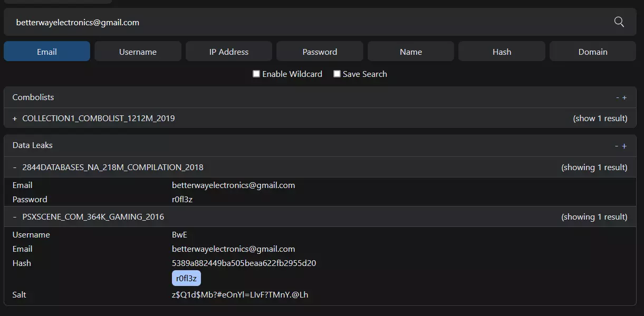
Task: Select the Email search type tab
Action: click(x=47, y=52)
